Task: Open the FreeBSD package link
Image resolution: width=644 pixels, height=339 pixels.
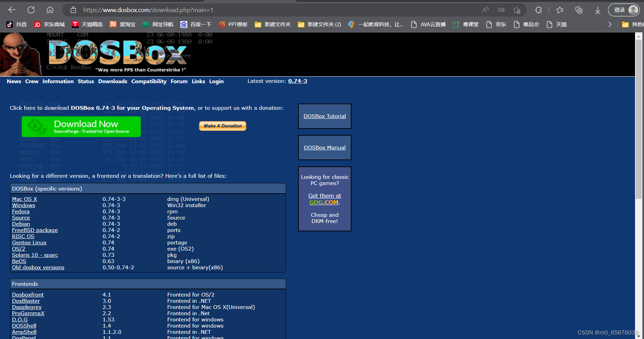Action: (x=35, y=230)
